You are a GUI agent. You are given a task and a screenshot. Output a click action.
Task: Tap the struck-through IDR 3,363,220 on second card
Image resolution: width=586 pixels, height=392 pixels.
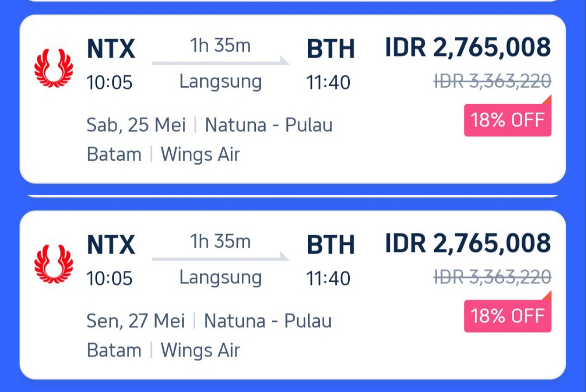pyautogui.click(x=493, y=278)
